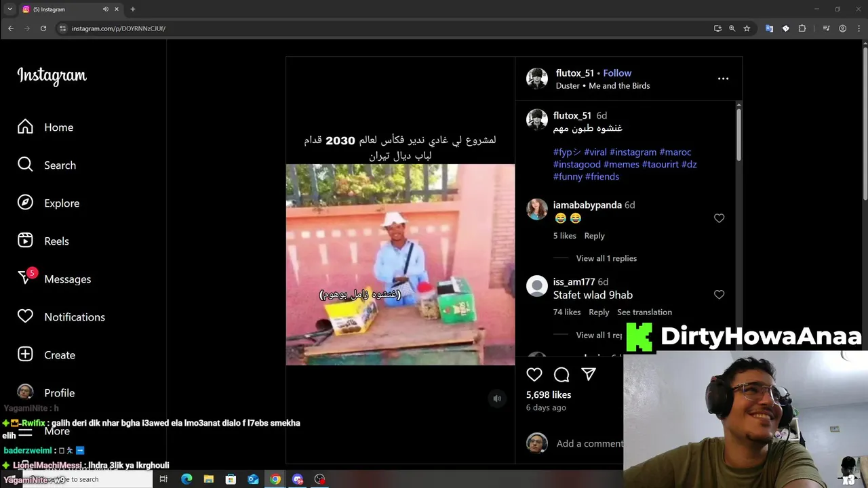Reload the Instagram page
The image size is (868, 488).
tap(43, 28)
